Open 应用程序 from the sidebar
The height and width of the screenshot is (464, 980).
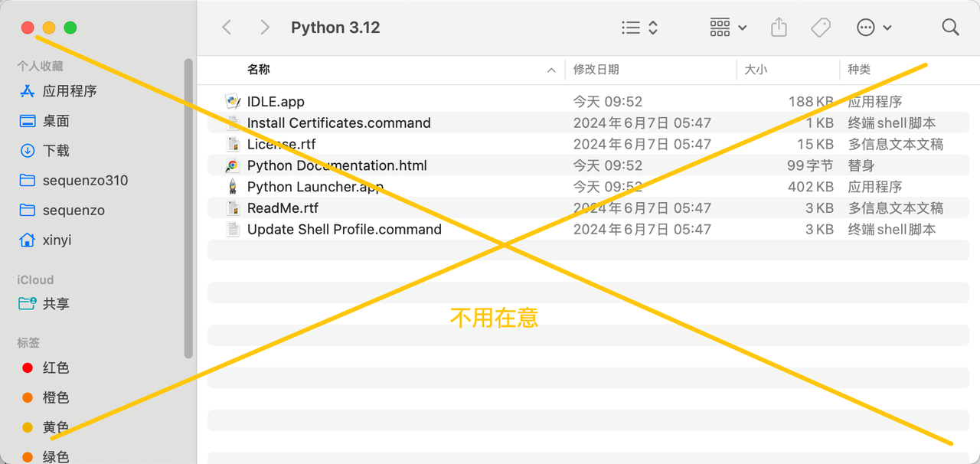69,91
